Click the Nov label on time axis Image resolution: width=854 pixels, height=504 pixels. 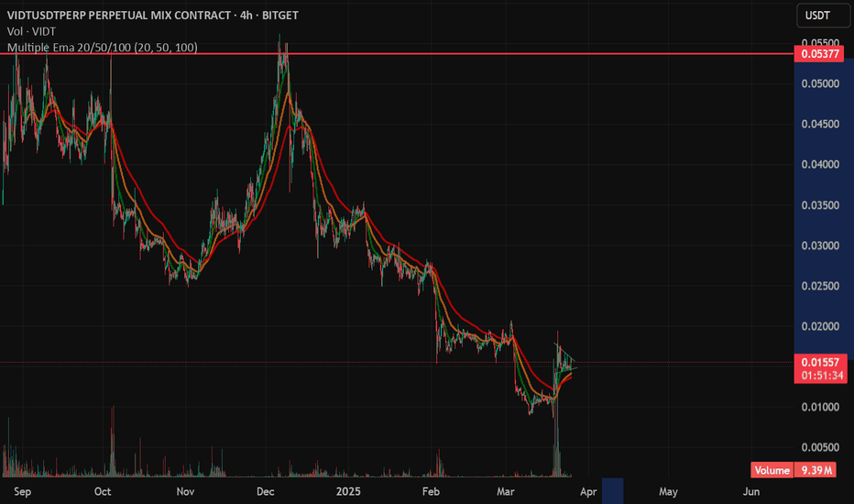185,491
